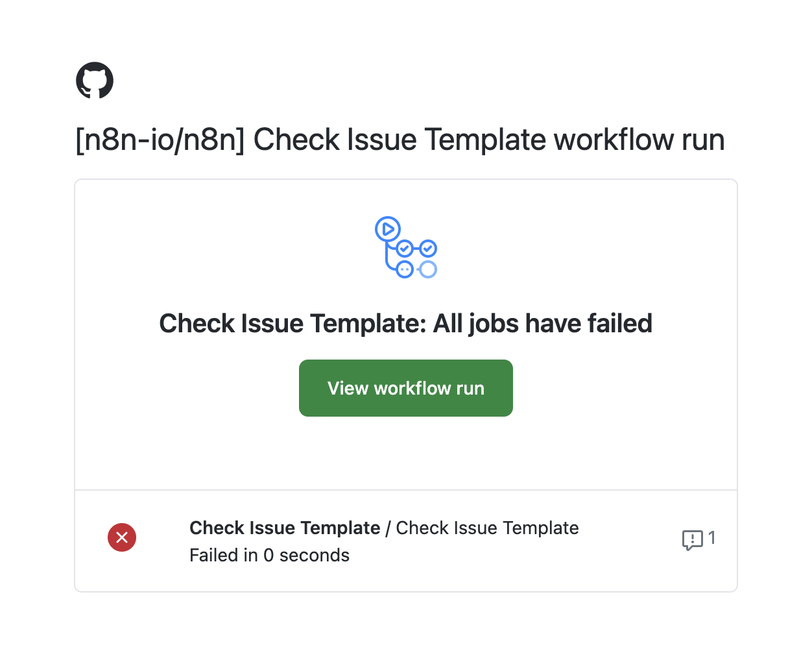Click the pending dots circle in workflow graphic
Screen dimensions: 812x649
(405, 269)
